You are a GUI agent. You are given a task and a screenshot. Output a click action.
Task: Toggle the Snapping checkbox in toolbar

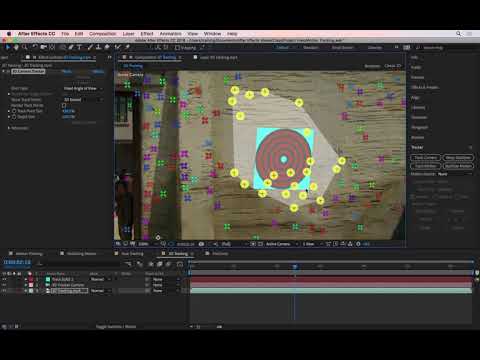178,48
